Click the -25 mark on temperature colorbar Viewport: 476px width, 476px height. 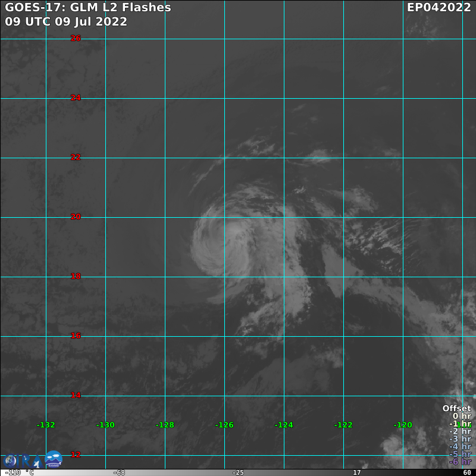[237, 472]
